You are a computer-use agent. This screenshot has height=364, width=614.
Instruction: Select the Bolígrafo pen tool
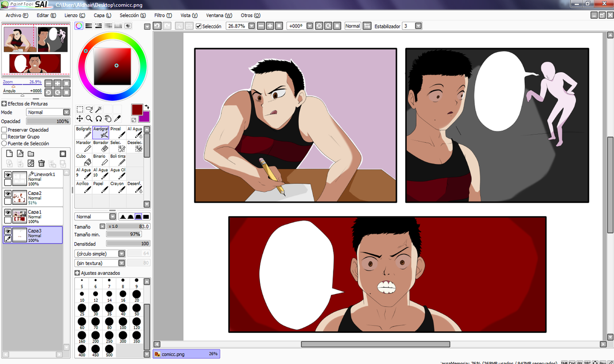click(83, 132)
